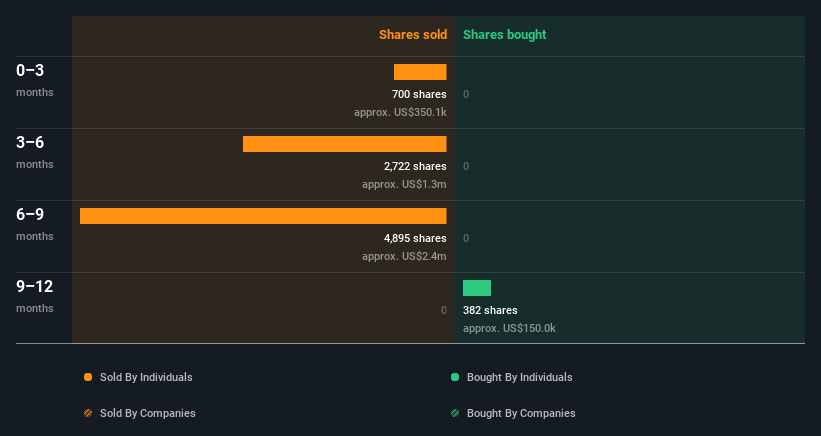Click the orange bar for 0–3 months
The height and width of the screenshot is (436, 821).
click(x=420, y=72)
